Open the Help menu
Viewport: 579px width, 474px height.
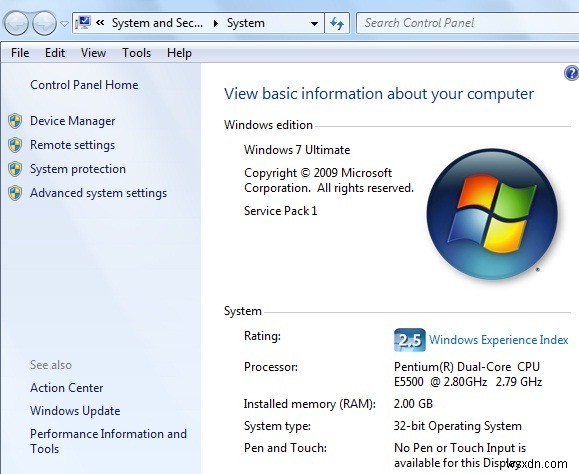tap(179, 53)
